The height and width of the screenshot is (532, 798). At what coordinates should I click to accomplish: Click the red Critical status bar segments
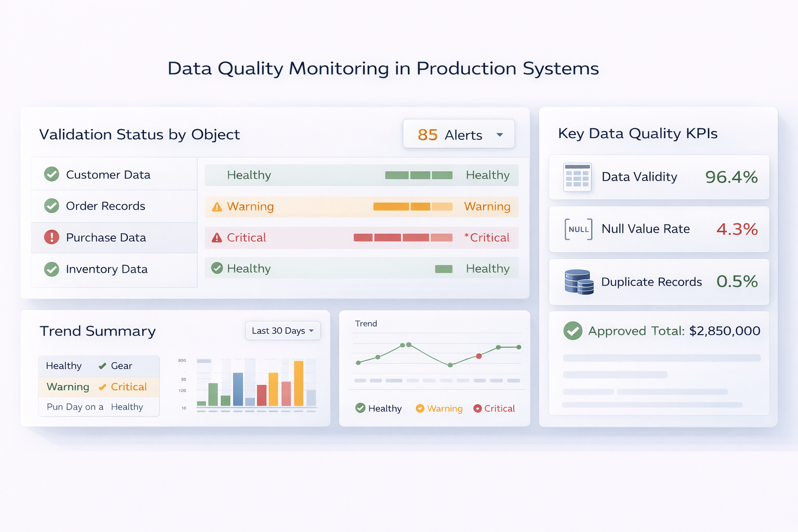(x=403, y=238)
